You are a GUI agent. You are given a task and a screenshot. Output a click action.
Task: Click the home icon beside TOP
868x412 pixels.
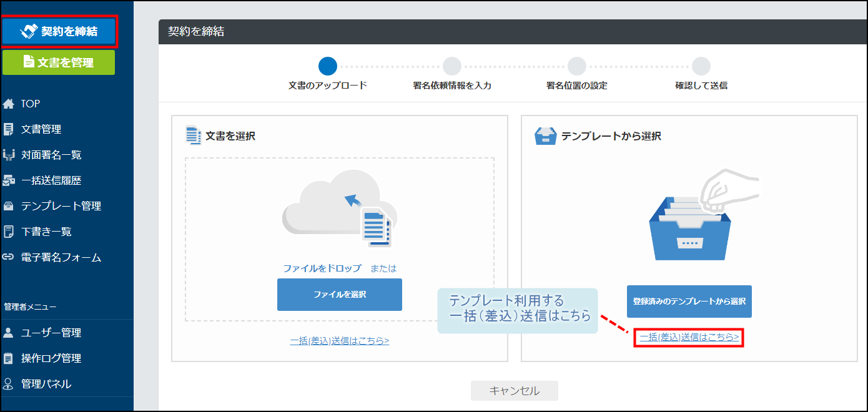click(x=9, y=104)
